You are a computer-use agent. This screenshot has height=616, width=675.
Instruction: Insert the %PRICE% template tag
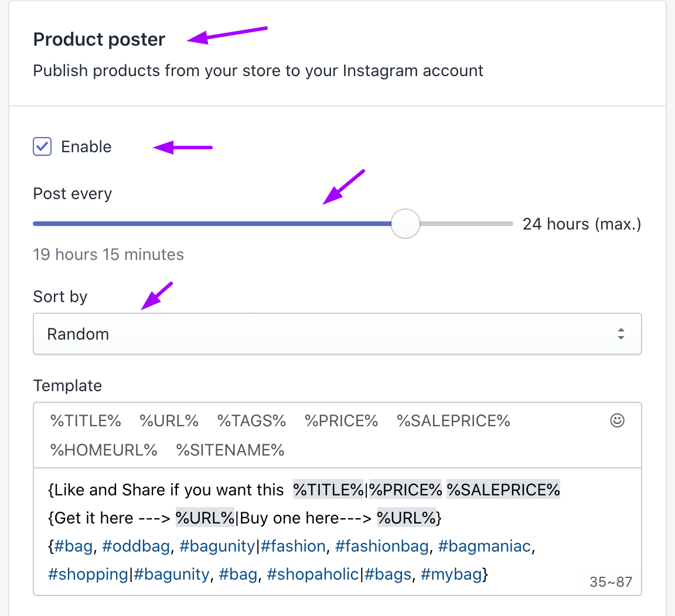coord(341,421)
